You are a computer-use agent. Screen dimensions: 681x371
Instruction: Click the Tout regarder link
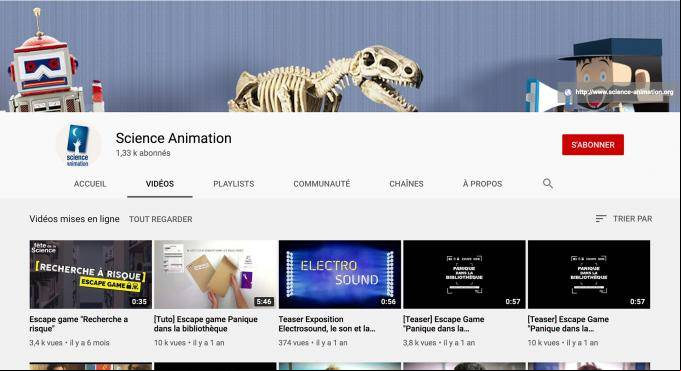click(x=161, y=219)
